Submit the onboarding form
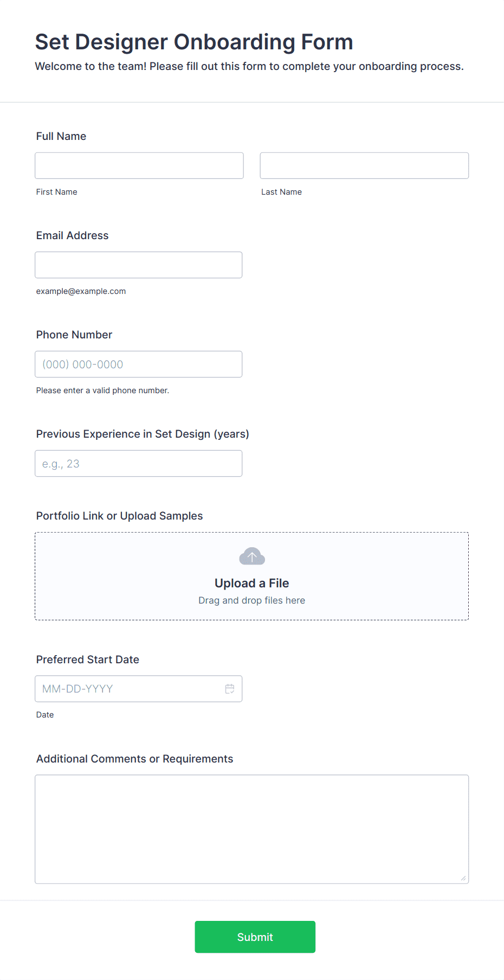504x980 pixels. point(255,937)
